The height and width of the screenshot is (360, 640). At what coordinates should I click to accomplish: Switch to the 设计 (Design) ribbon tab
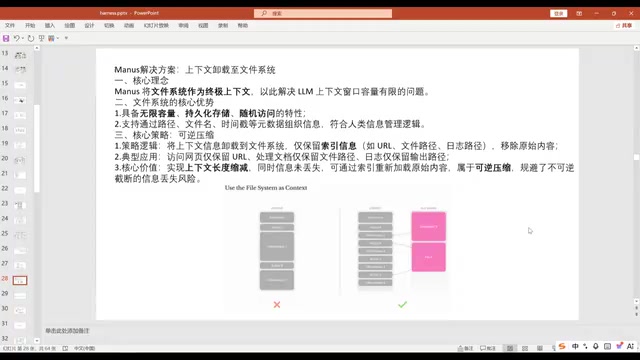pyautogui.click(x=89, y=25)
